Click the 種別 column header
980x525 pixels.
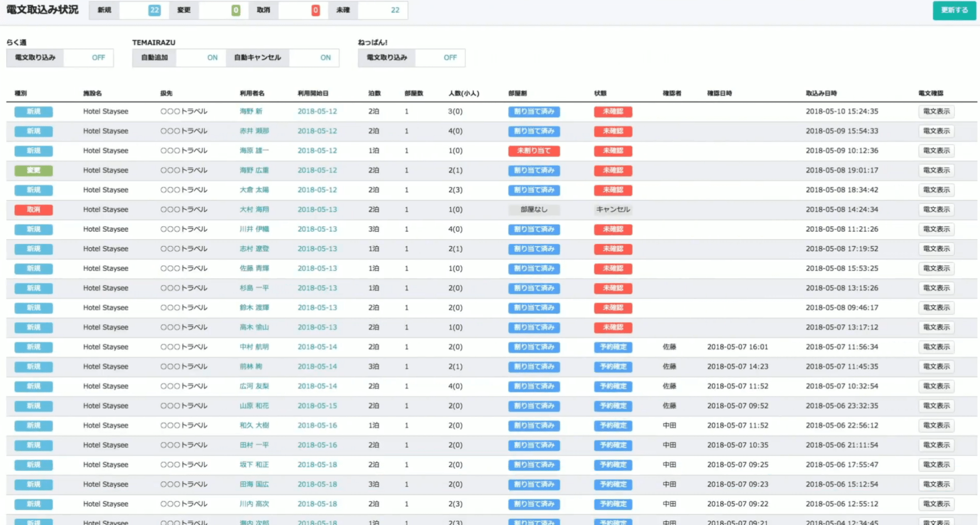(x=20, y=93)
